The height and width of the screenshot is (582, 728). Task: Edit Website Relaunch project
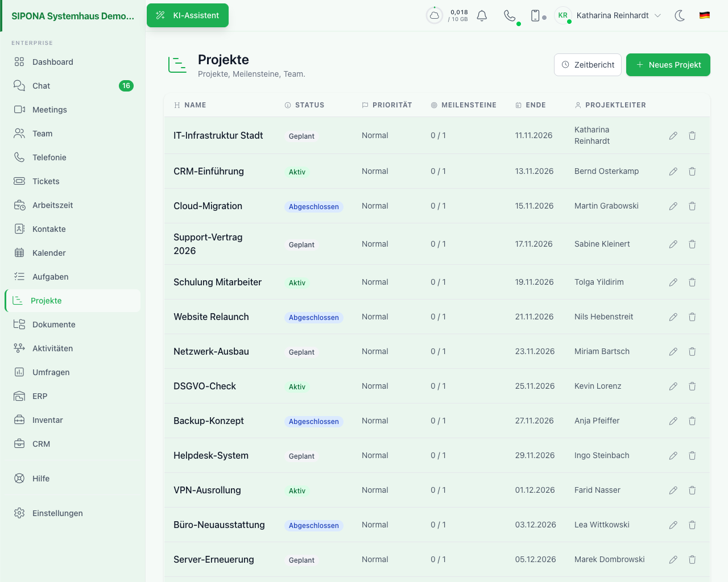click(673, 317)
